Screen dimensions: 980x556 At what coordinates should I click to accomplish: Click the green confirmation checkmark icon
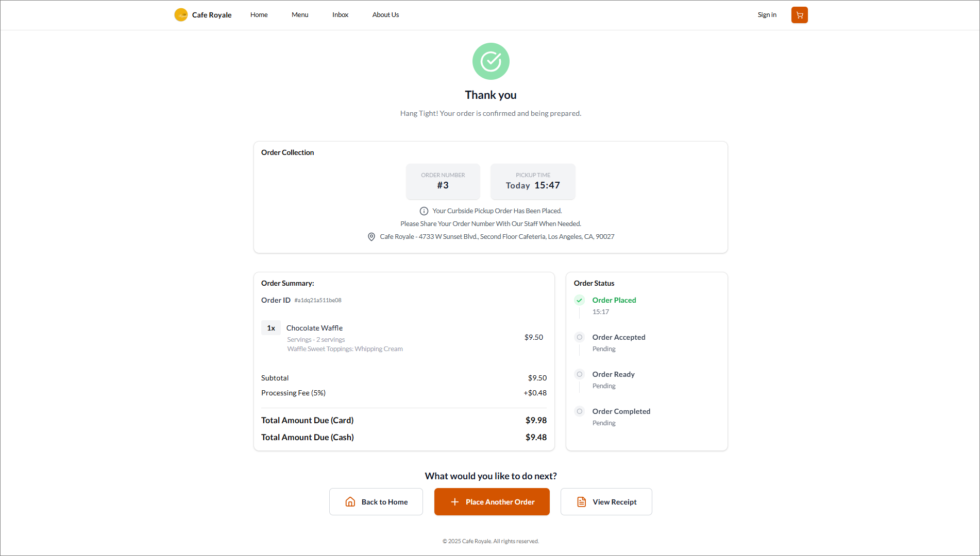pos(491,61)
